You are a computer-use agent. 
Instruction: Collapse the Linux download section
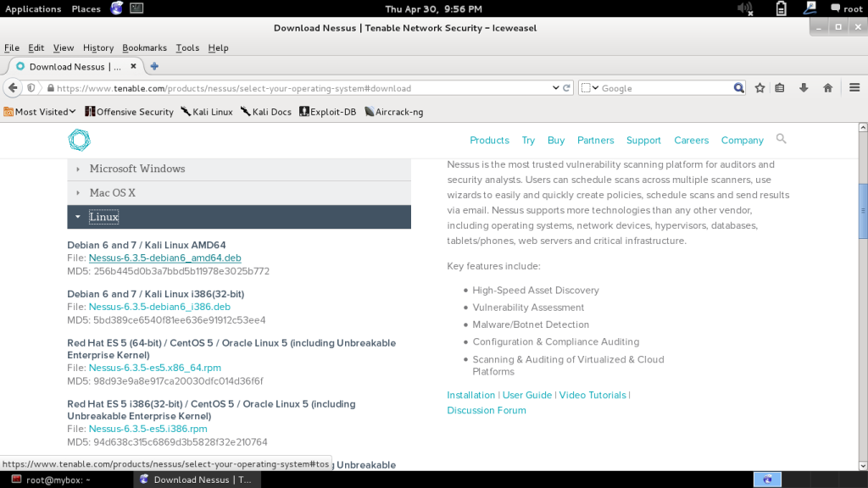tap(103, 216)
